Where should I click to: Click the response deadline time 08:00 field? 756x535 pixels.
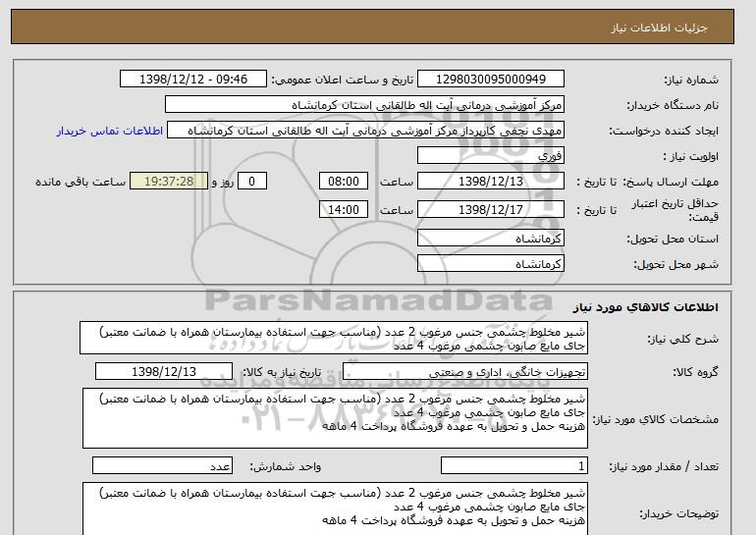[x=344, y=182]
